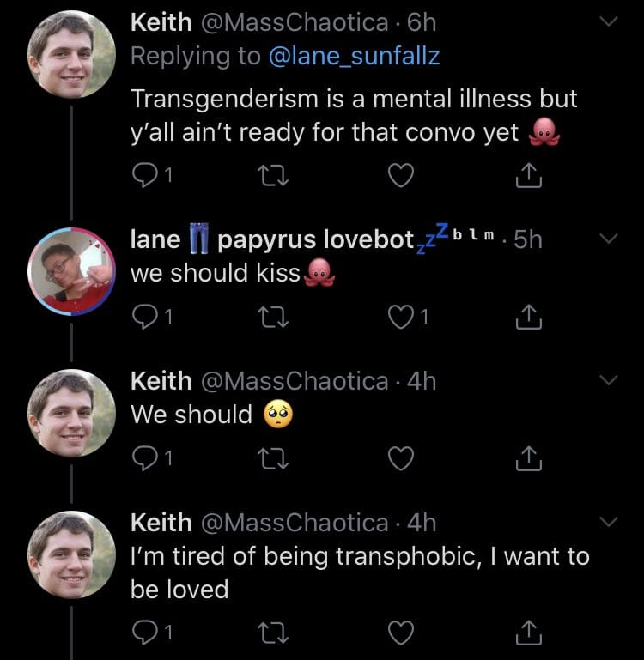The image size is (644, 660).
Task: Unlike lane's tweet that has 1 like
Action: (401, 318)
